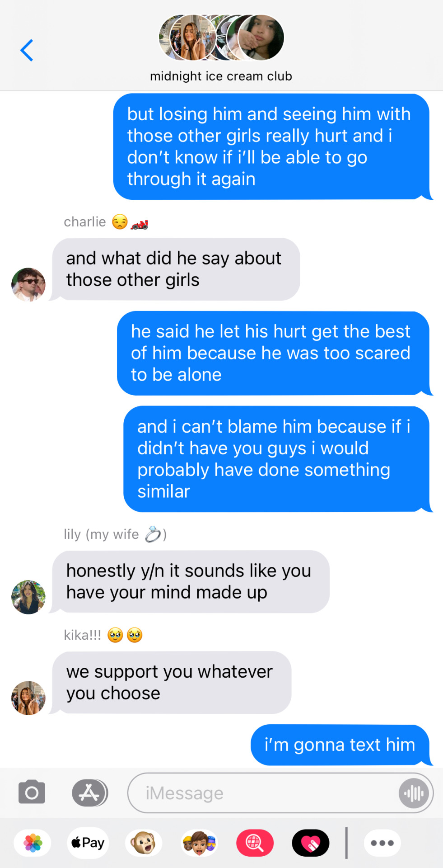Click the iMessage text input field
The width and height of the screenshot is (443, 868).
(280, 793)
